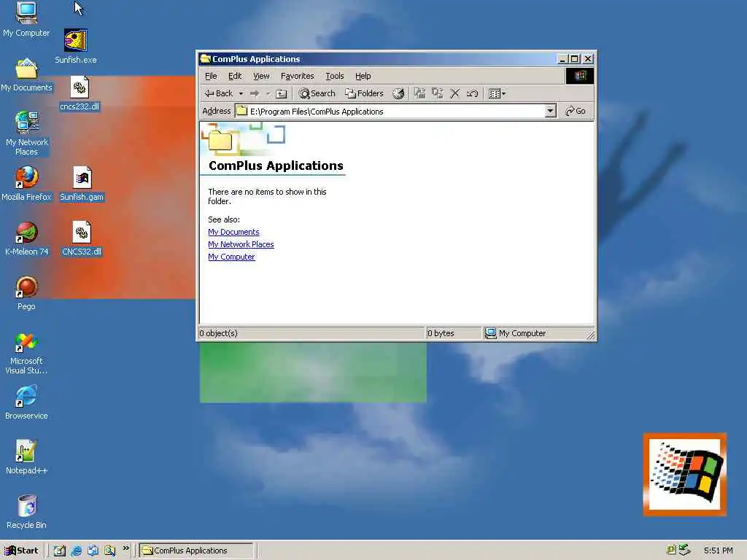747x560 pixels.
Task: Go back with the Back button
Action: coord(219,93)
